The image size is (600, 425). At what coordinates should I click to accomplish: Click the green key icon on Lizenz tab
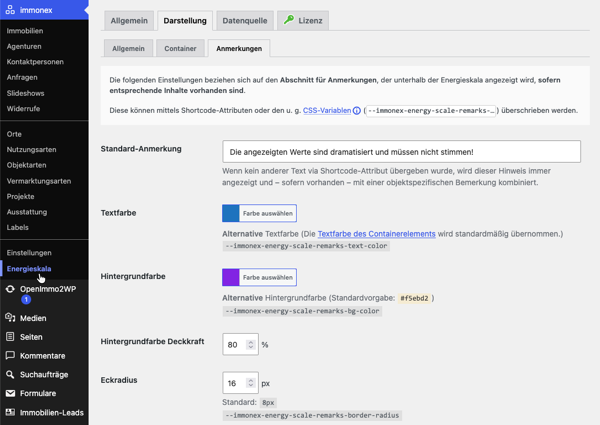(289, 19)
